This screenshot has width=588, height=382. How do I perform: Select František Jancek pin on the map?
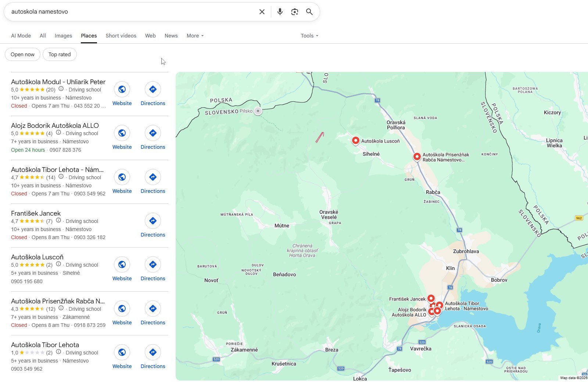click(431, 299)
